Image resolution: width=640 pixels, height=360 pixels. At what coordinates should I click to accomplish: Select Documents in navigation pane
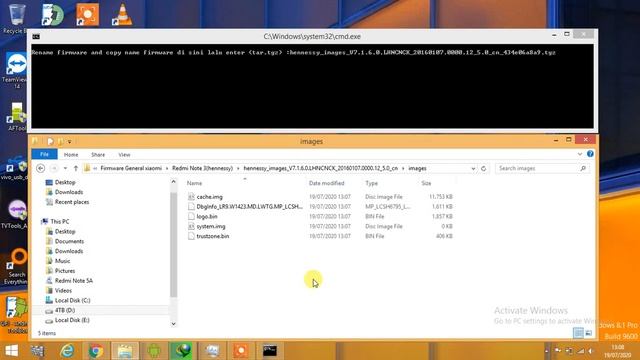69,241
